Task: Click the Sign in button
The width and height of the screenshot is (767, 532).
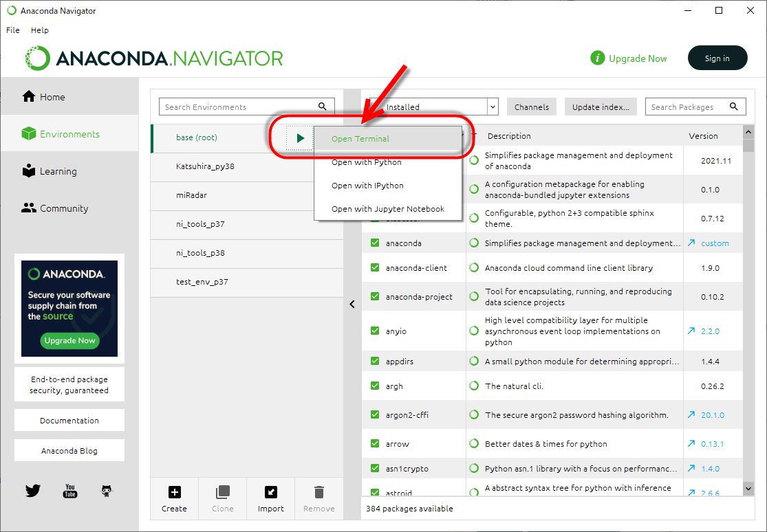Action: click(x=717, y=58)
